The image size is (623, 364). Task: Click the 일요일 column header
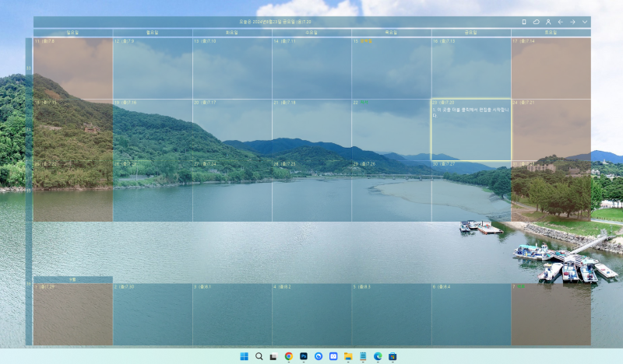click(73, 33)
